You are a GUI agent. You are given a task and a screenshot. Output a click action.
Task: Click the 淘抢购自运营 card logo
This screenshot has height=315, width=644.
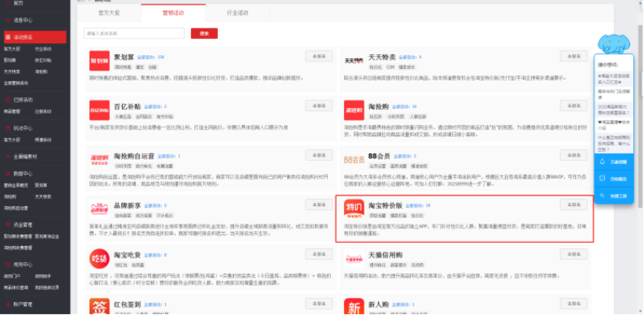(99, 159)
